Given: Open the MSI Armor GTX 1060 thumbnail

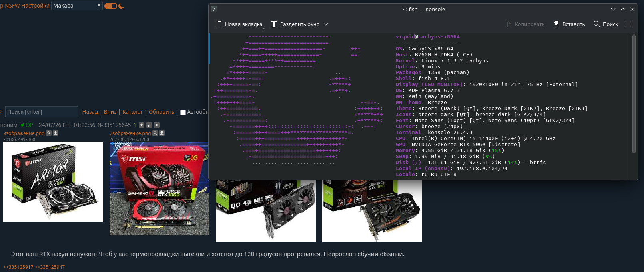Looking at the screenshot, I should (x=53, y=182).
